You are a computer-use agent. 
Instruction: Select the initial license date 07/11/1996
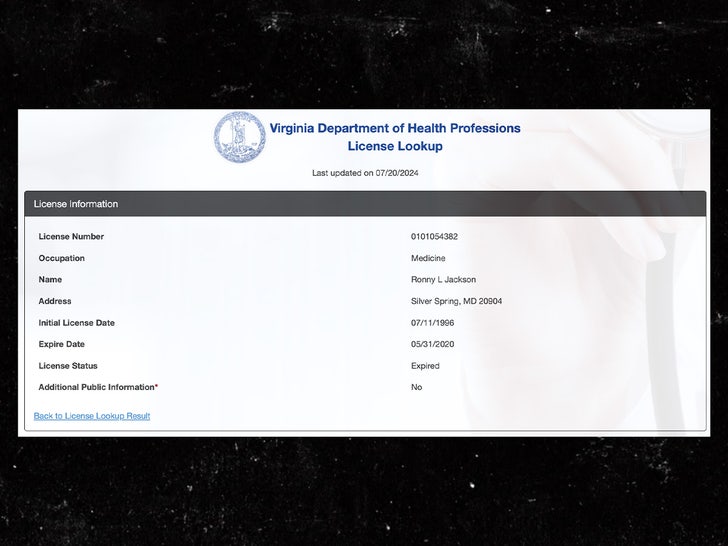pyautogui.click(x=431, y=323)
